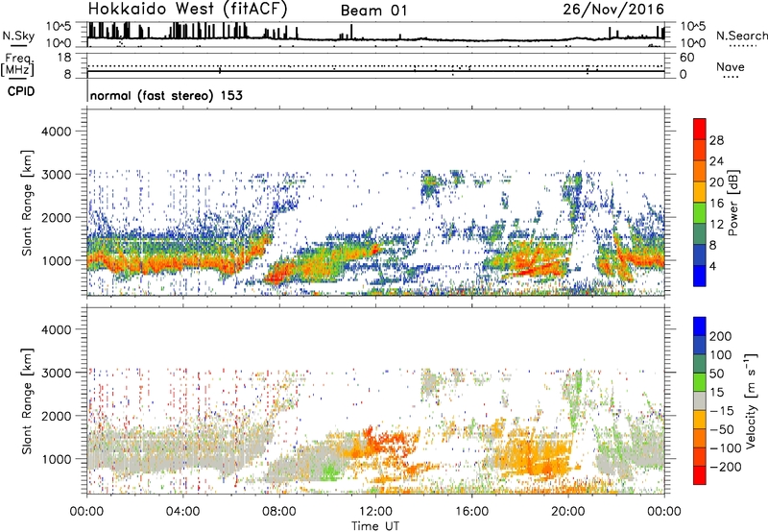This screenshot has height=532, width=768.
Task: Click the "1000" tick of velocity panel
Action: coord(56,459)
